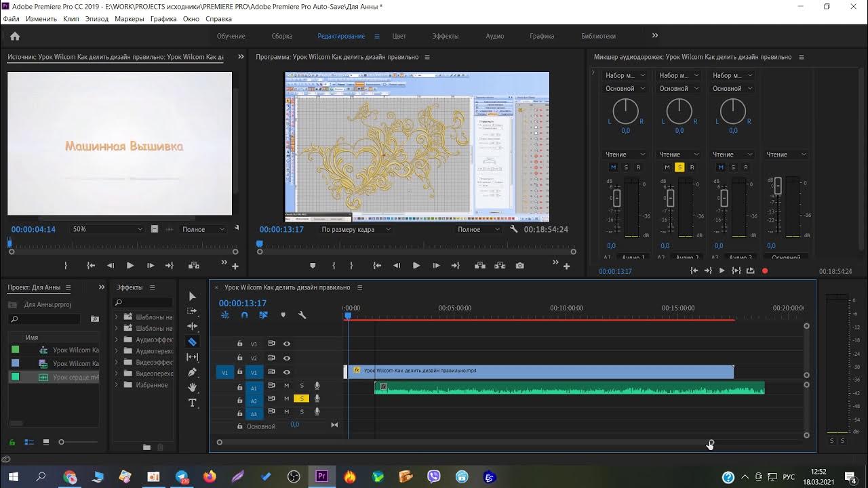This screenshot has height=488, width=868.
Task: Open timeline display settings wrench
Action: 302,315
